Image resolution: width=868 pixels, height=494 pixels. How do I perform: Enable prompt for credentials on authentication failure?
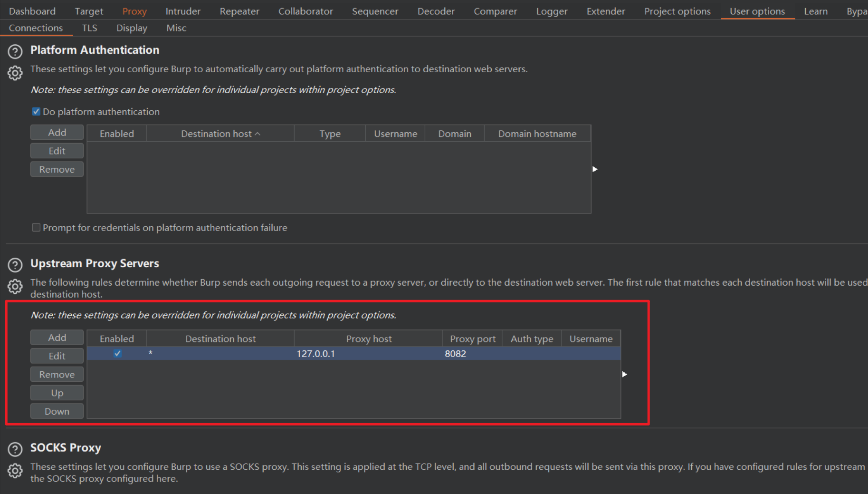(x=36, y=228)
